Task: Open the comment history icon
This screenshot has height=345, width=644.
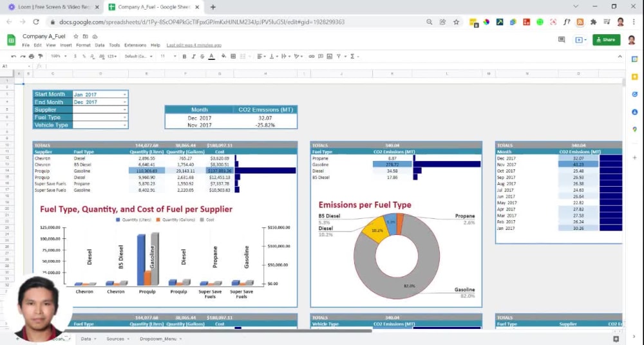Action: [562, 40]
